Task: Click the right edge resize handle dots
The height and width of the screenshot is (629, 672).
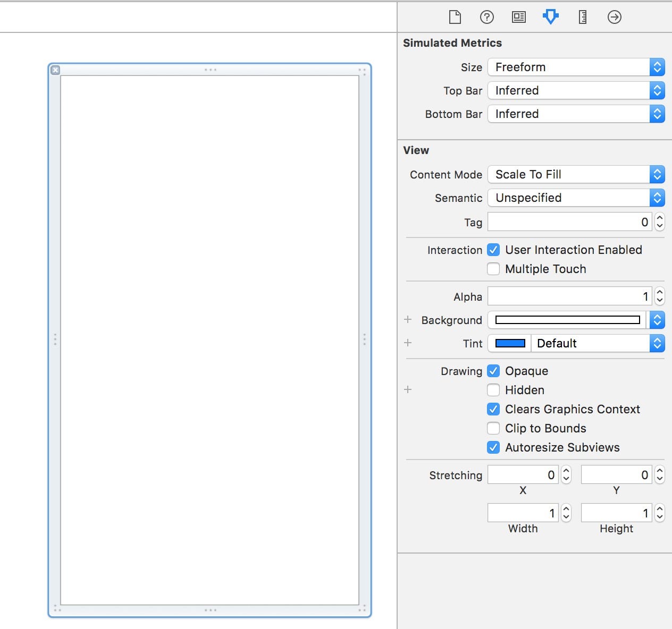Action: coord(365,339)
